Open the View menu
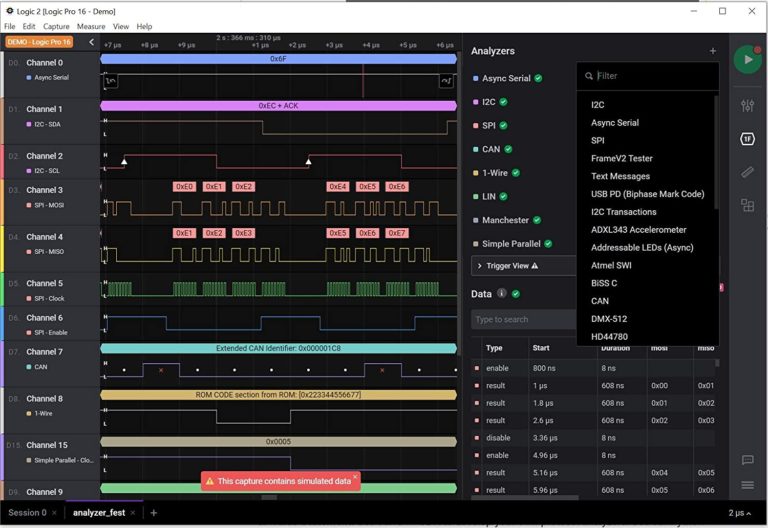This screenshot has width=768, height=528. 120,26
